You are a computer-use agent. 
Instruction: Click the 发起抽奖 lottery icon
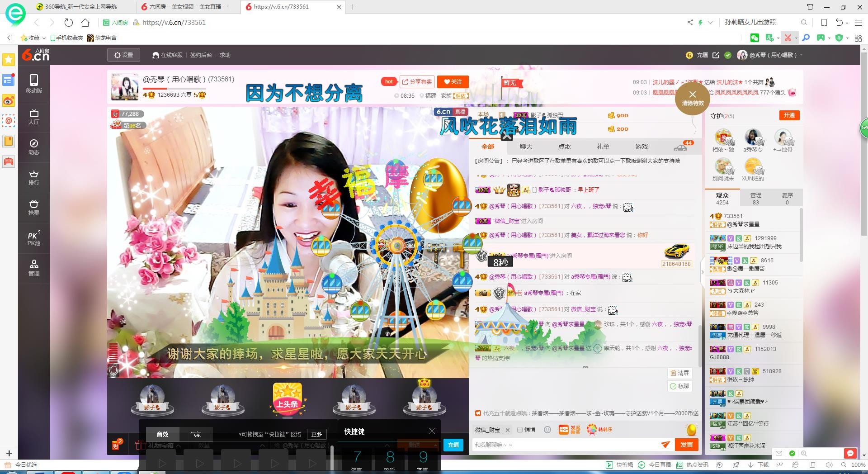pyautogui.click(x=570, y=430)
